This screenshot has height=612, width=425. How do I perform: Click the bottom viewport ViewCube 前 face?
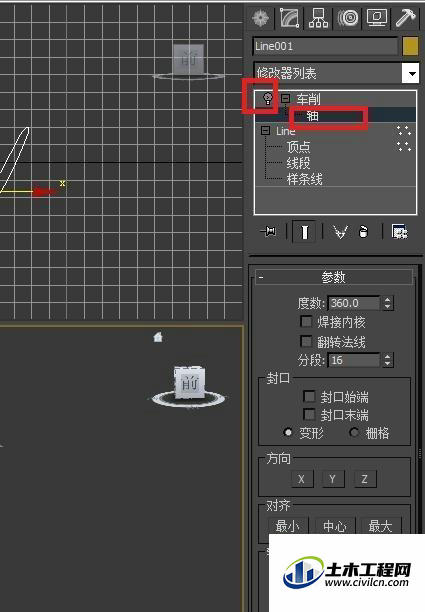190,383
